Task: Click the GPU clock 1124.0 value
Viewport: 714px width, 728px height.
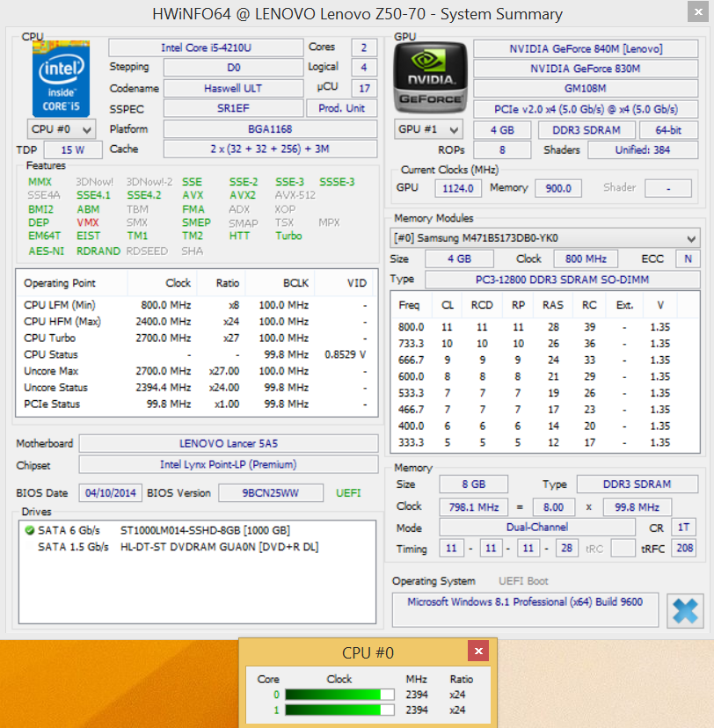Action: coord(458,188)
